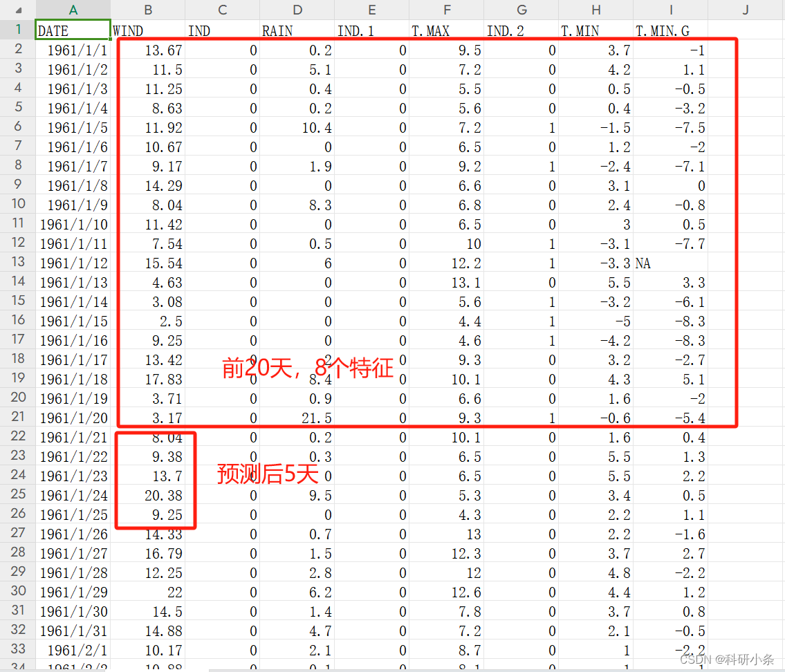Click the RAIN header cell
This screenshot has width=785, height=672.
(x=297, y=30)
